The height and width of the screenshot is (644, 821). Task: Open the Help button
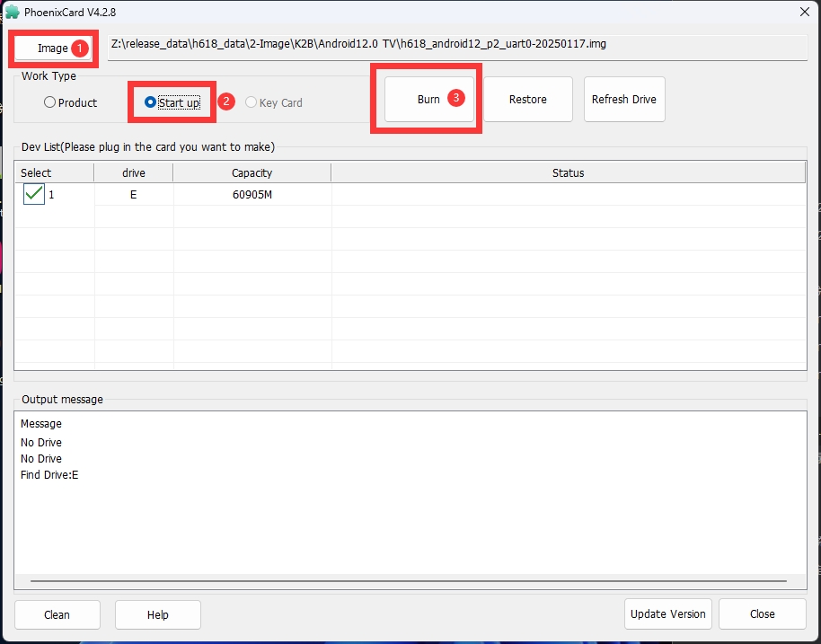157,614
